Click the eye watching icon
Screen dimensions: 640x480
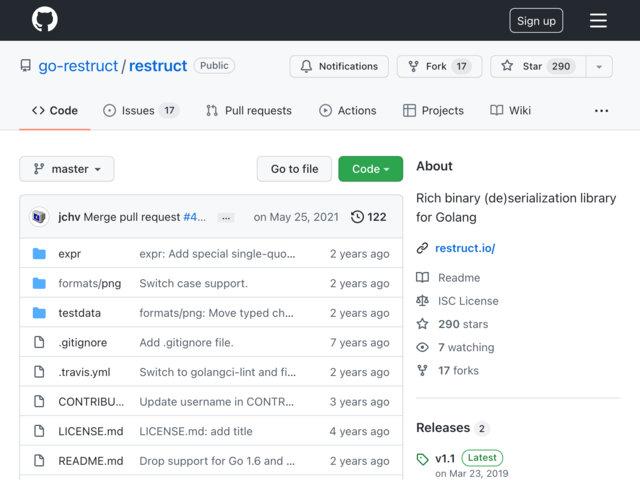click(422, 347)
